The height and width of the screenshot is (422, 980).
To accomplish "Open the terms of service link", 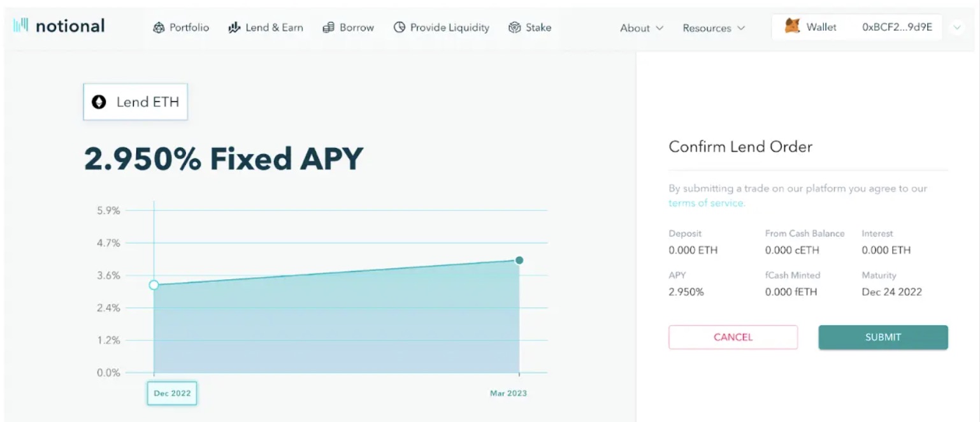I will (705, 203).
